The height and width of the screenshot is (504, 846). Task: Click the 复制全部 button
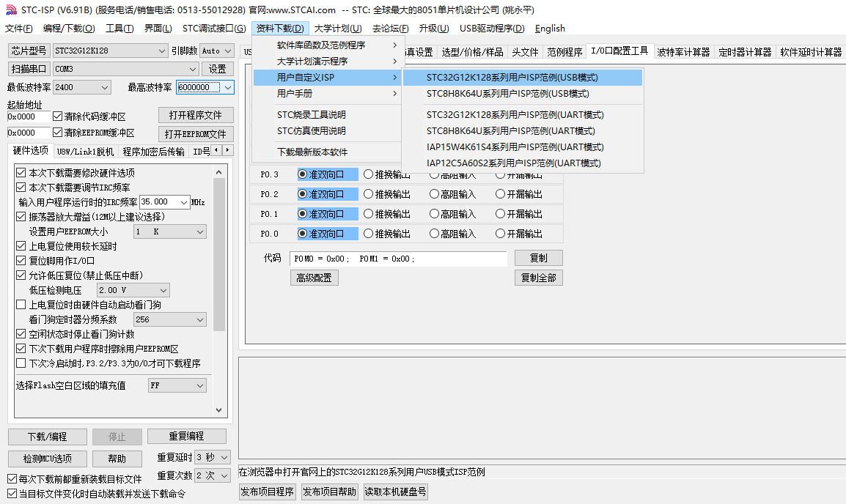click(x=538, y=278)
